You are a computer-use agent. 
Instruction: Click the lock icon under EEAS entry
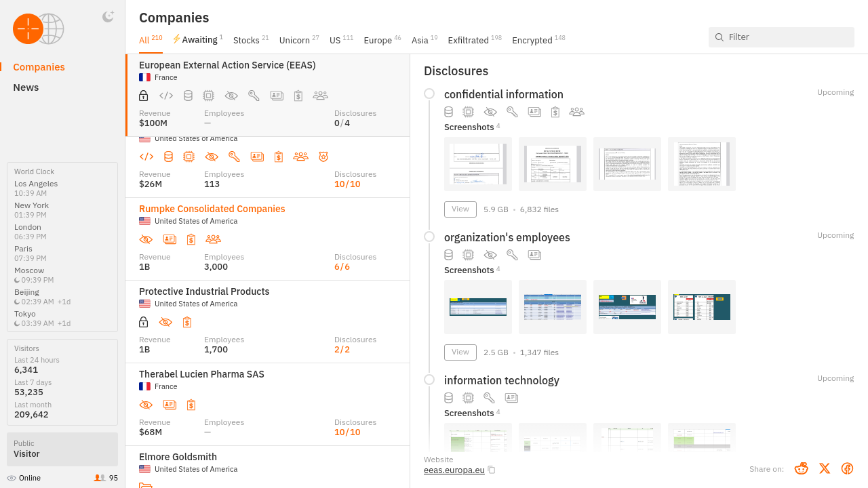(x=144, y=96)
